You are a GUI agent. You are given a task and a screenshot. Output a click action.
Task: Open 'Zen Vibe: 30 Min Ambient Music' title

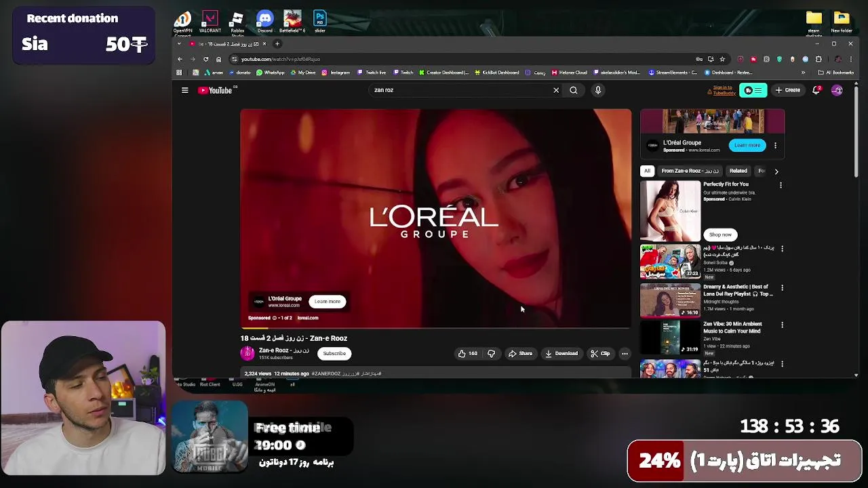click(732, 327)
